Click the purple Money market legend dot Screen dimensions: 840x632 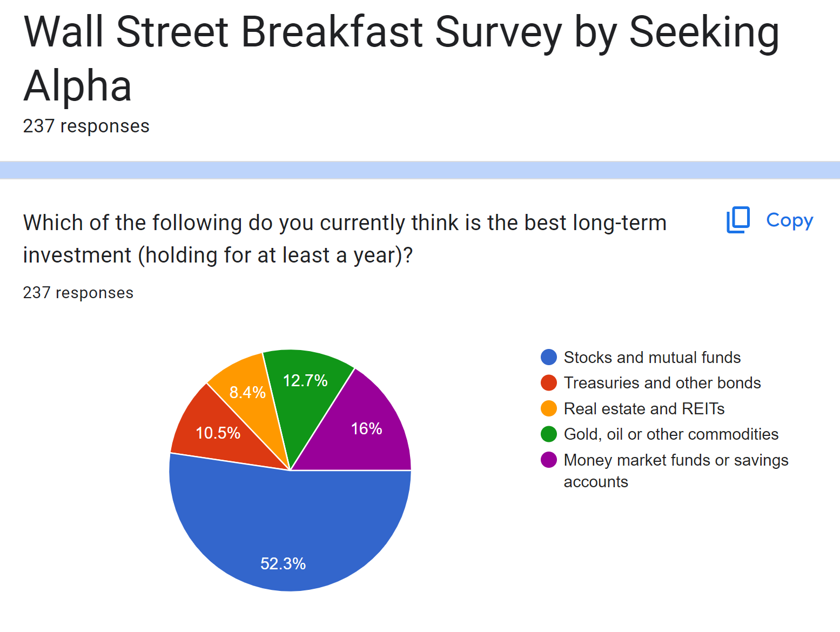click(548, 460)
